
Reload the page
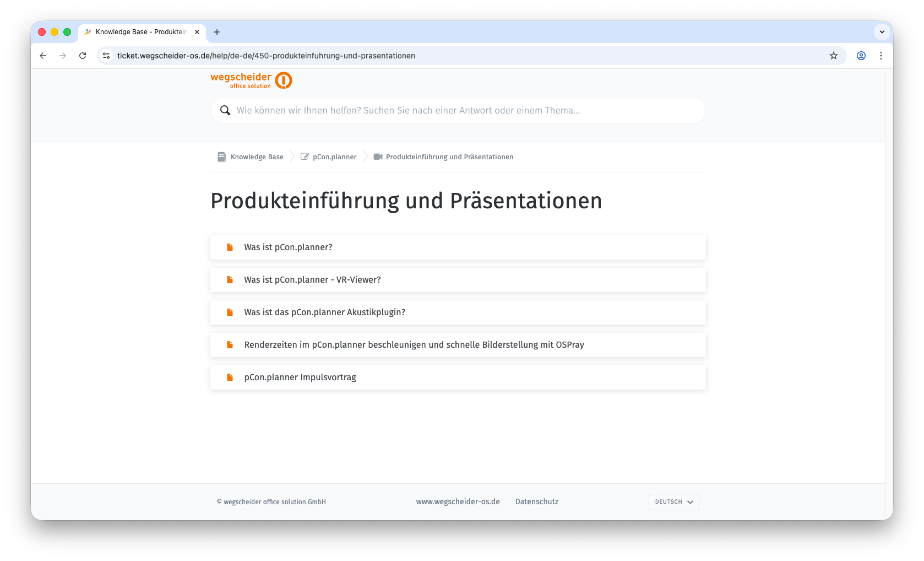click(x=83, y=56)
